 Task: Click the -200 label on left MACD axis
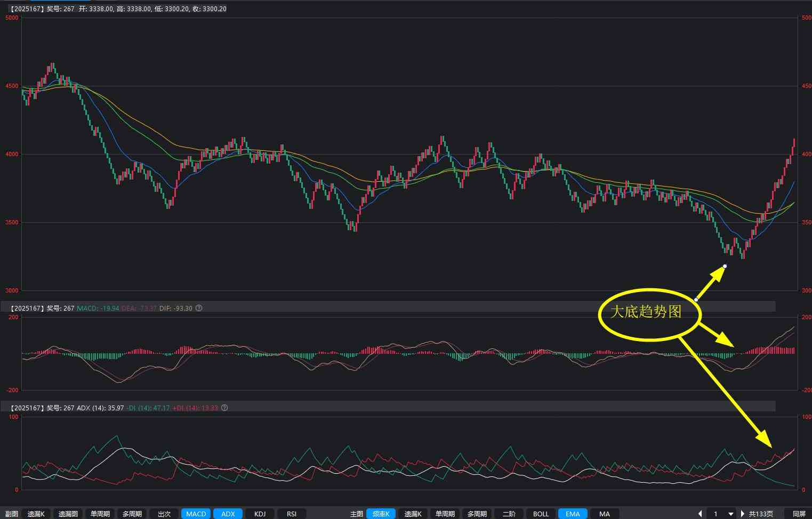[x=12, y=390]
